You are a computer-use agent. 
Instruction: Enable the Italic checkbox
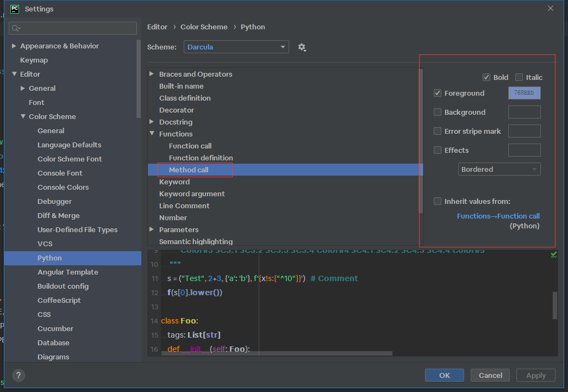point(519,77)
